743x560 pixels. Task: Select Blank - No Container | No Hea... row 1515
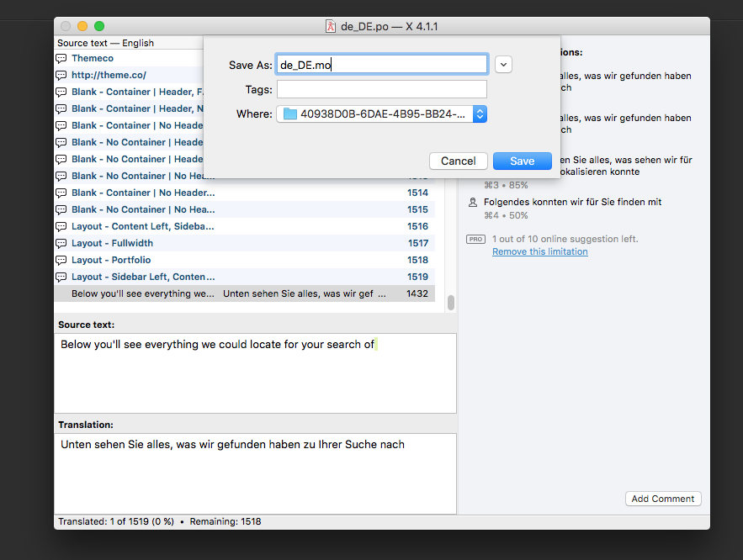tap(245, 209)
